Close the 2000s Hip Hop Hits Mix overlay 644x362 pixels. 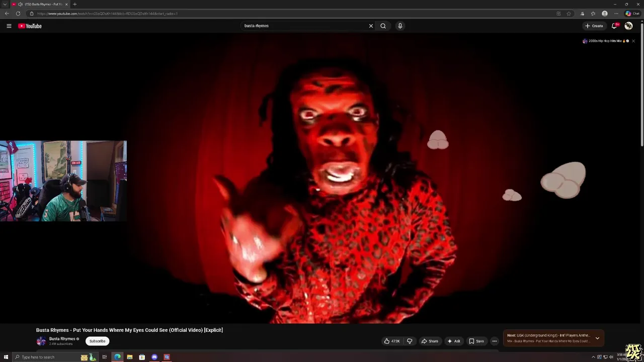(x=633, y=41)
